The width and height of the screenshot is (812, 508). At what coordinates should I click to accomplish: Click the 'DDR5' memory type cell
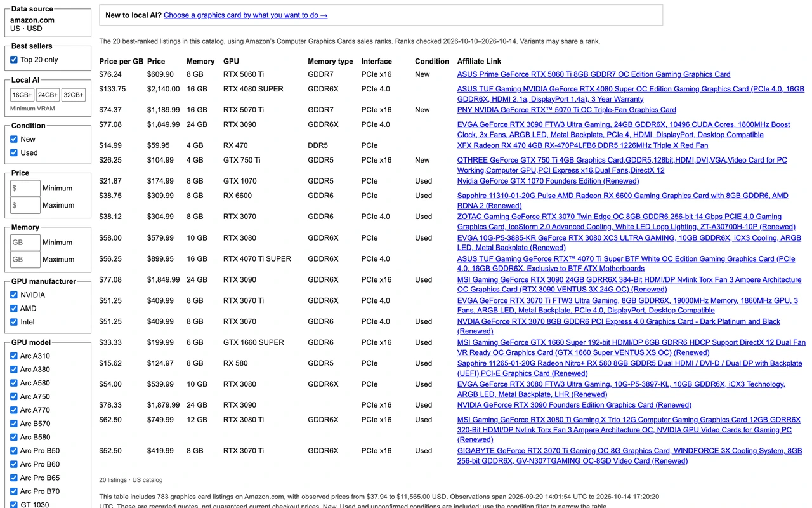(x=318, y=145)
